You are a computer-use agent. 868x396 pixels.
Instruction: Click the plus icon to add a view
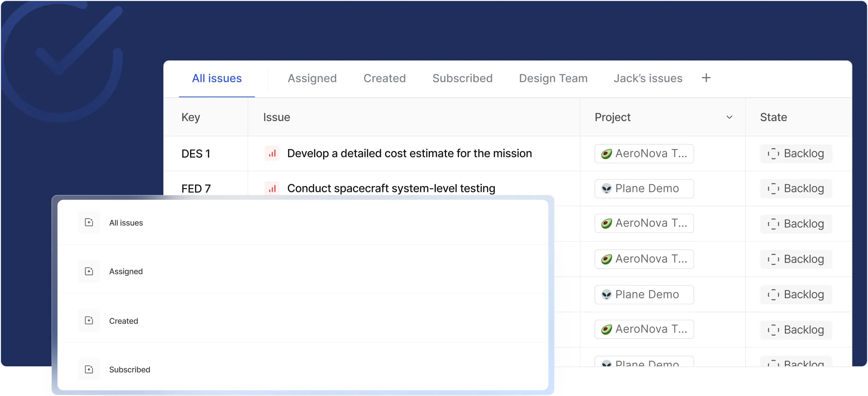click(706, 78)
